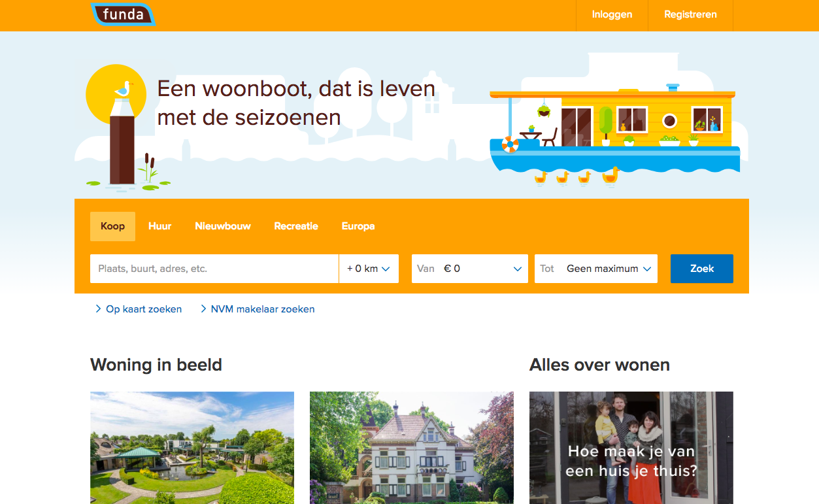819x504 pixels.
Task: Switch to the Europa tab
Action: click(x=358, y=226)
